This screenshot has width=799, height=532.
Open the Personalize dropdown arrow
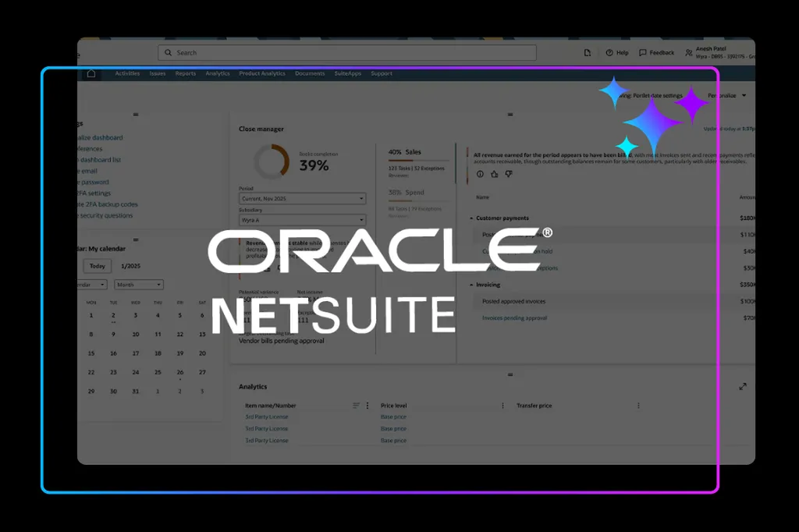coord(744,95)
